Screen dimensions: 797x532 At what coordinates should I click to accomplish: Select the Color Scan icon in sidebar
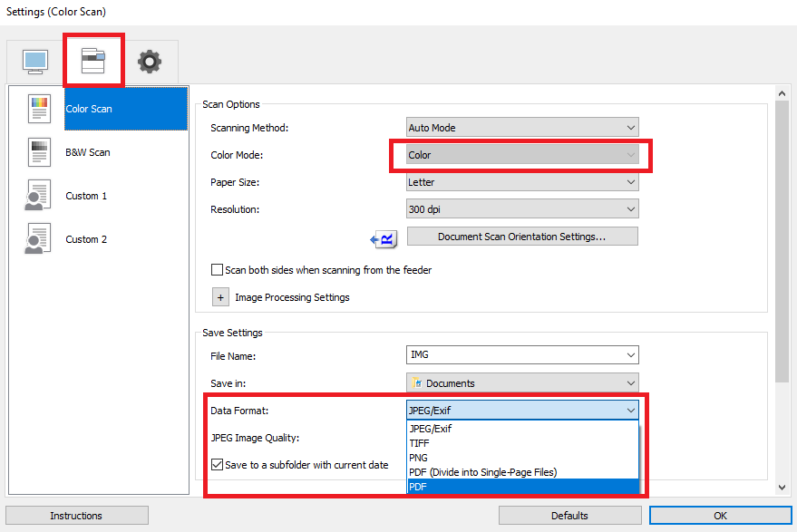(40, 109)
